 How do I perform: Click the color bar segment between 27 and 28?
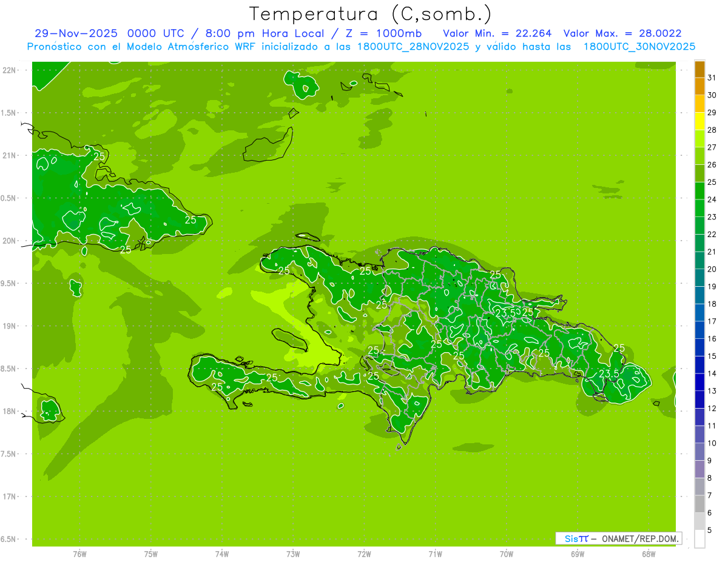[x=699, y=139]
